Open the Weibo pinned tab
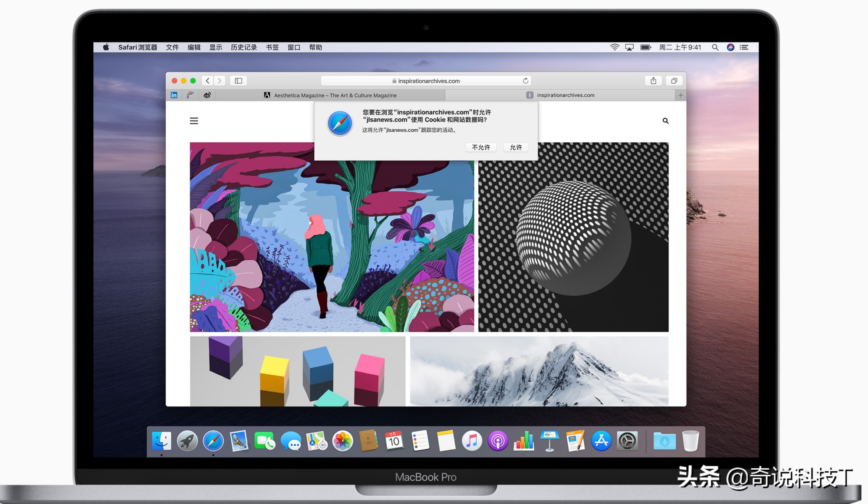 coord(207,95)
